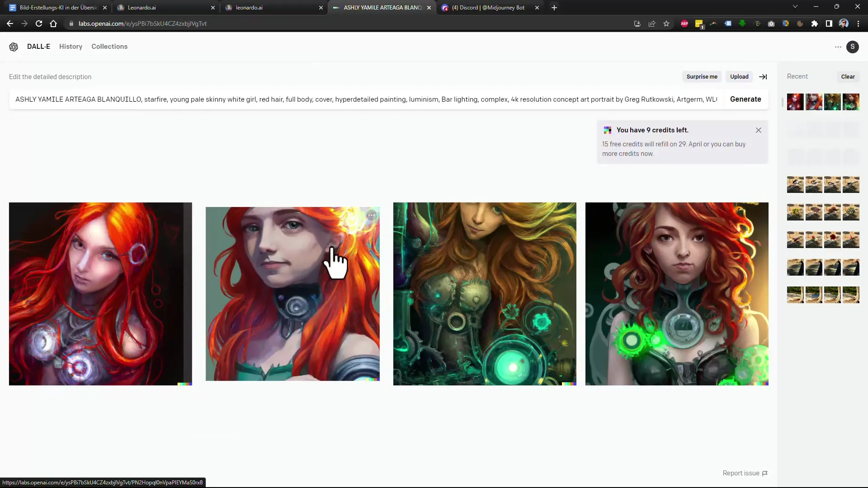This screenshot has width=868, height=488.
Task: Click the DALL-E home icon
Action: click(x=14, y=47)
